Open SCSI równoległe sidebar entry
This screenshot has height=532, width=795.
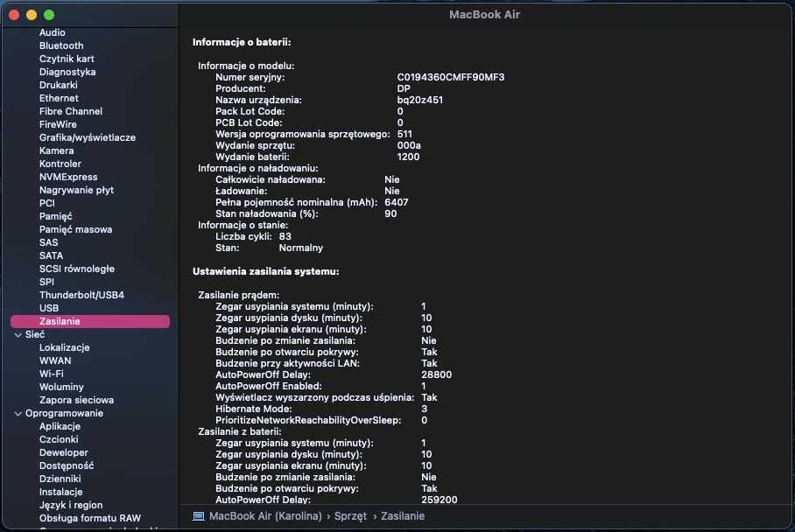point(77,269)
